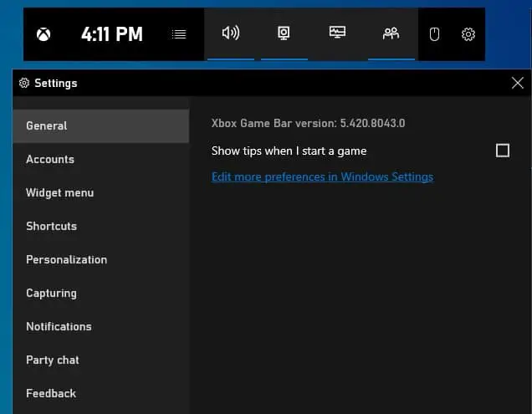Open the Widget menu settings tab
This screenshot has width=532, height=414.
pyautogui.click(x=100, y=192)
